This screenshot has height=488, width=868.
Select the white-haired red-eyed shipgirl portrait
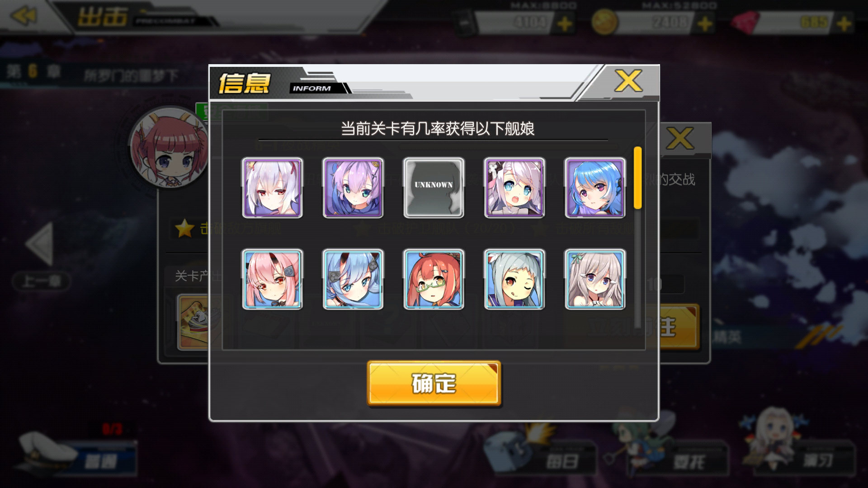pos(272,188)
